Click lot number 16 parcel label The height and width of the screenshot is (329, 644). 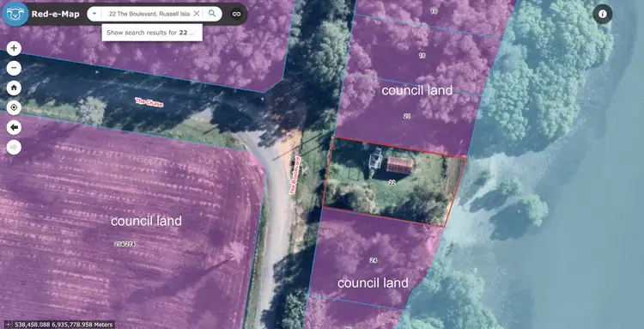(x=434, y=11)
